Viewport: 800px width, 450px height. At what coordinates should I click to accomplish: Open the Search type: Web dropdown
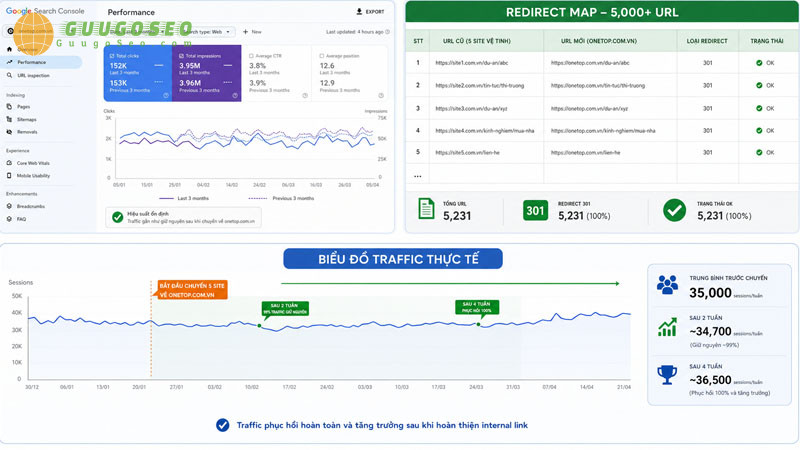point(208,32)
